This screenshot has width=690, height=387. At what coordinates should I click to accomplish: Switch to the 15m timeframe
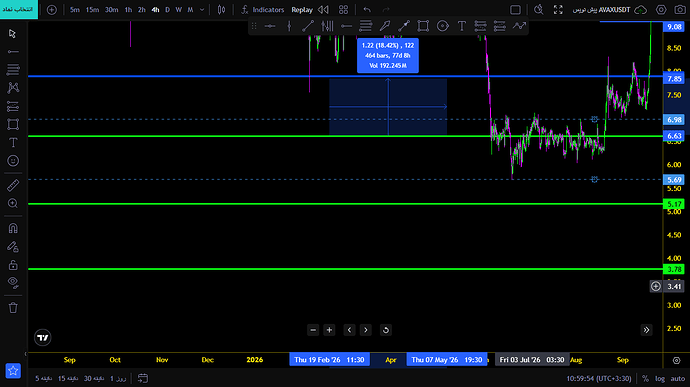click(92, 10)
